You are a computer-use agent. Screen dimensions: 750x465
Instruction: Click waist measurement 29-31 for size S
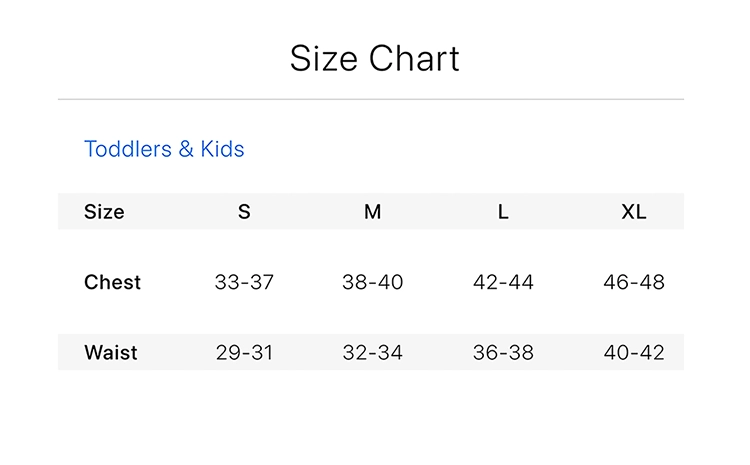coord(244,353)
